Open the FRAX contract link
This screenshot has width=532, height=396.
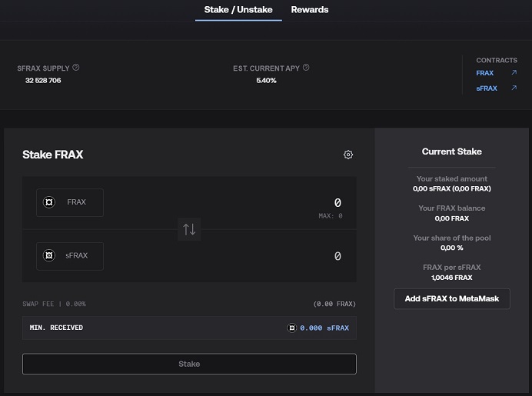click(x=484, y=73)
